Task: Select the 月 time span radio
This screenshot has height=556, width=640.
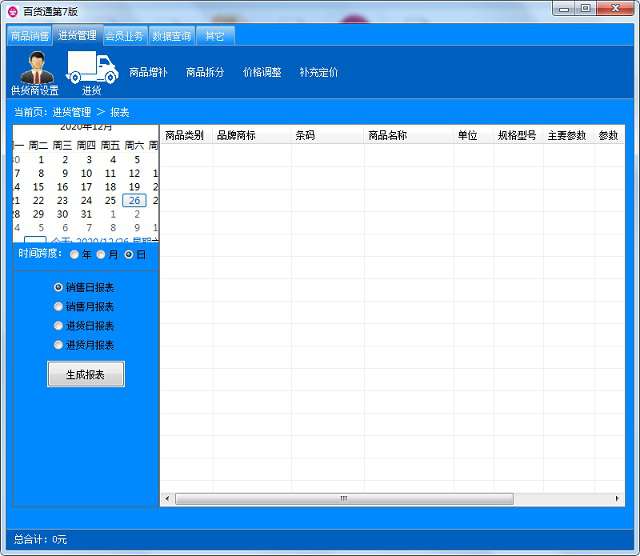Action: [x=101, y=254]
